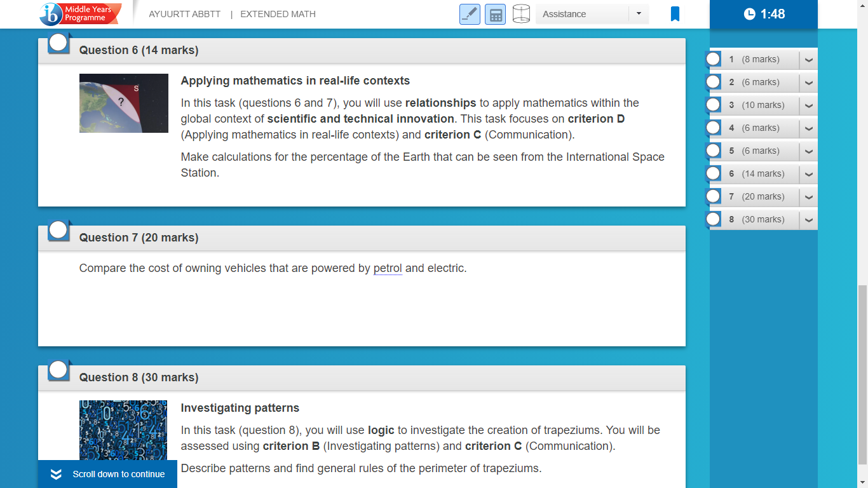The width and height of the screenshot is (868, 488).
Task: Click the numbers pattern image in Question 8
Action: coord(123,430)
